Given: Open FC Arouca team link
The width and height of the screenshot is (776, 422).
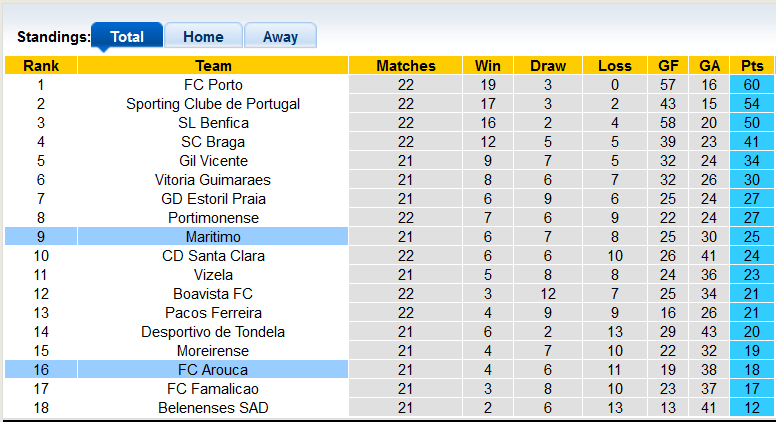Looking at the screenshot, I should click(213, 370).
